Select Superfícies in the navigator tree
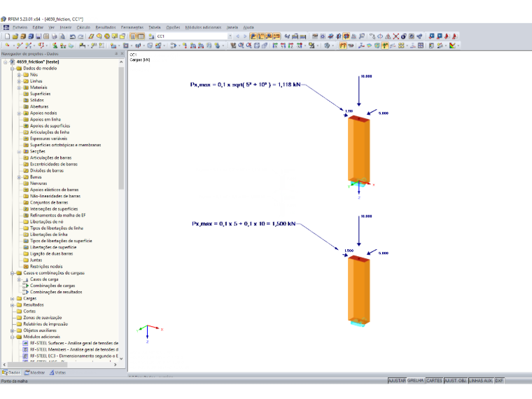This screenshot has height=399, width=532. click(x=40, y=94)
